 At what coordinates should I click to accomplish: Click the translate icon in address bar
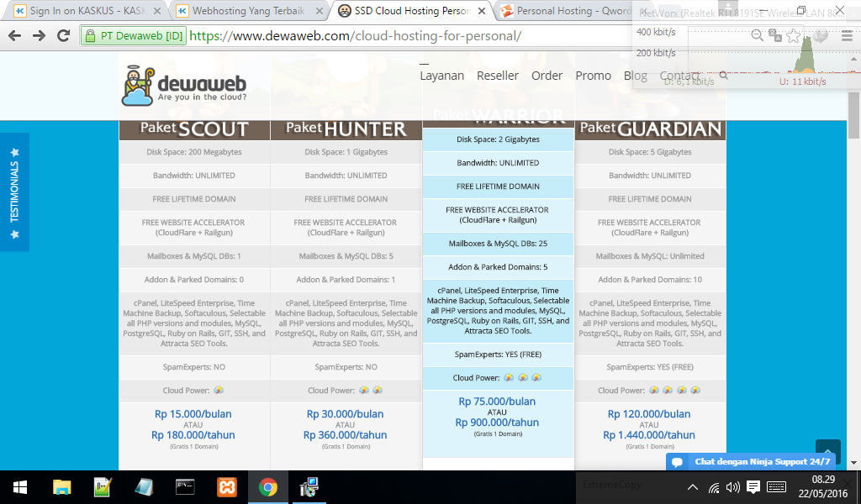click(775, 36)
